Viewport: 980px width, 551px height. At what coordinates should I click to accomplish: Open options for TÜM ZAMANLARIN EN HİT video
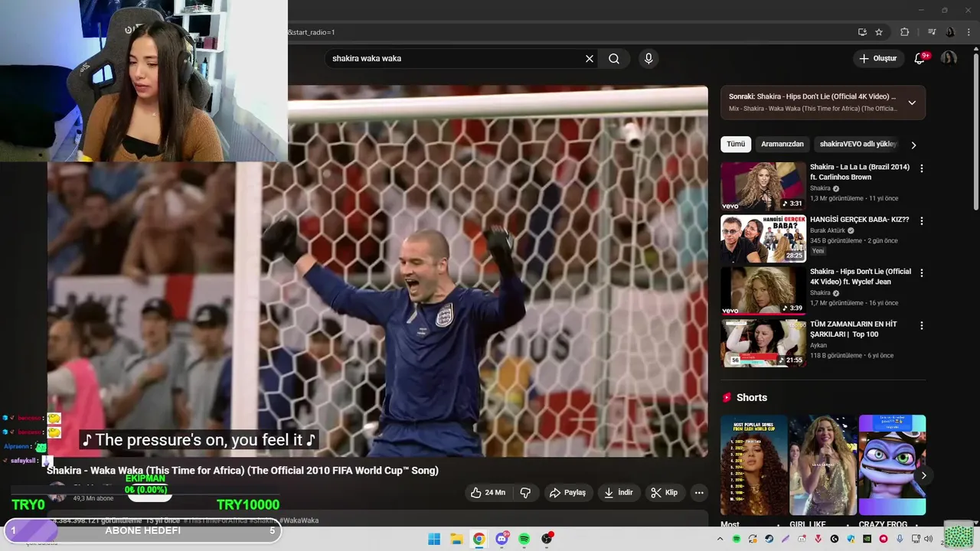(921, 325)
